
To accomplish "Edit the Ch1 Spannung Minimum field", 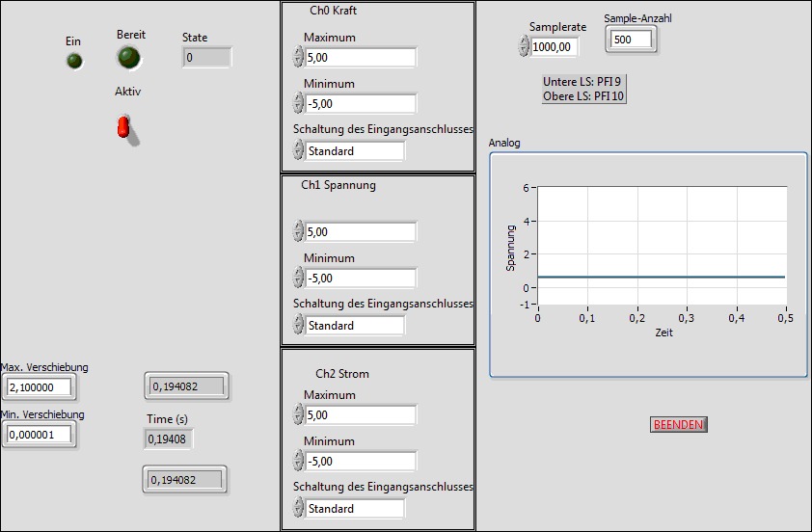I will pos(361,278).
